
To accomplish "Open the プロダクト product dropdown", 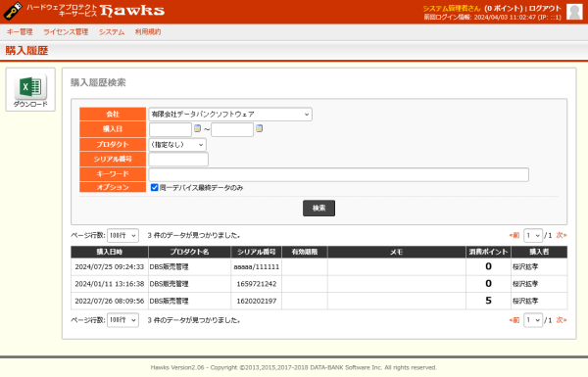I will click(177, 145).
